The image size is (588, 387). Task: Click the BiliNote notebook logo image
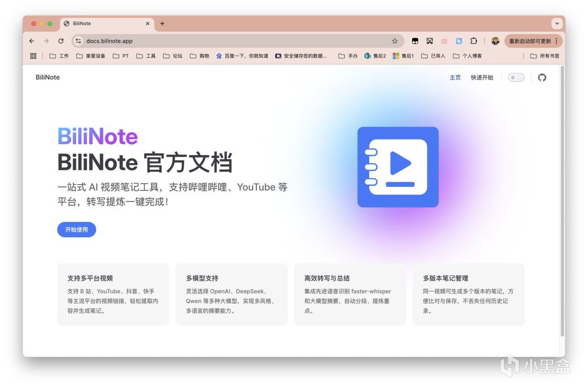pos(398,167)
